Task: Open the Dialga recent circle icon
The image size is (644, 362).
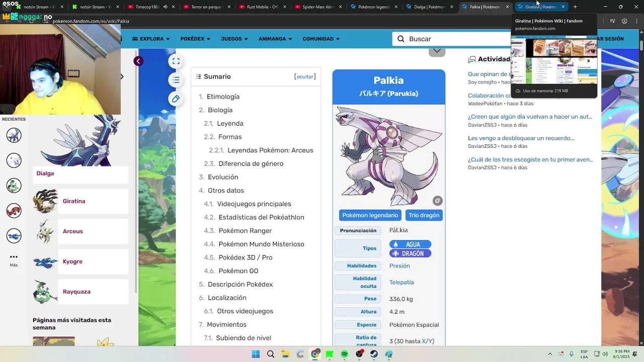Action: coord(14,135)
